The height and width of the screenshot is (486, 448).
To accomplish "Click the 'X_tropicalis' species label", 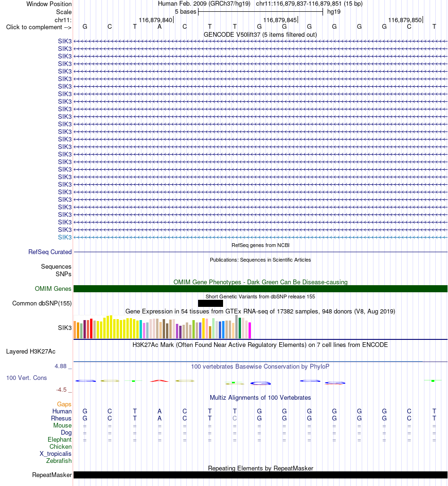I will [56, 454].
